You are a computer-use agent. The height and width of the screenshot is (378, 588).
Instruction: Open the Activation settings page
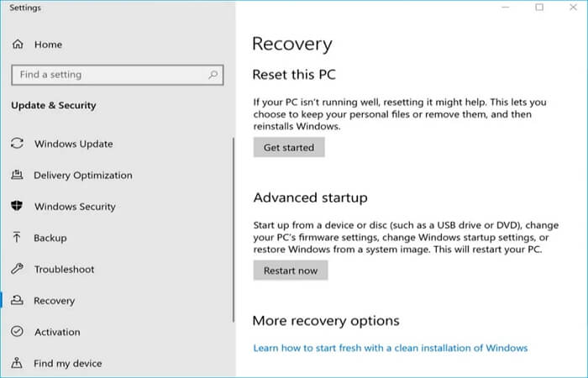[57, 332]
